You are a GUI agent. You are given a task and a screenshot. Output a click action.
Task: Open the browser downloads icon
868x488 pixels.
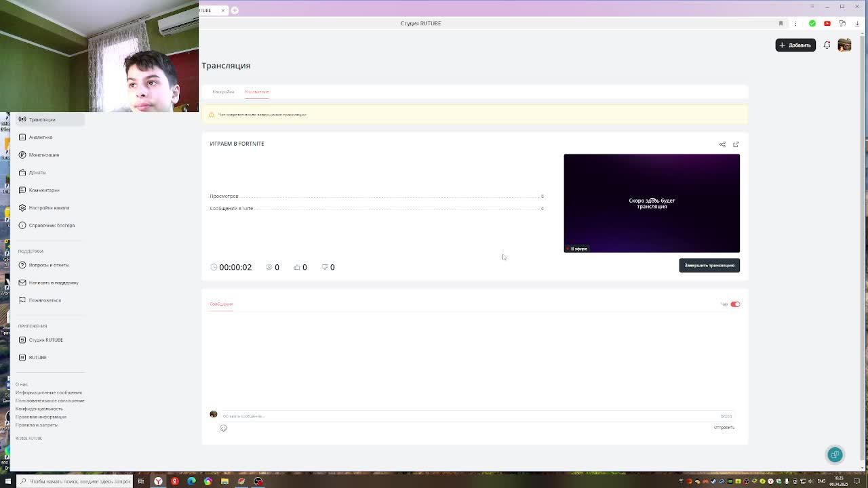857,23
